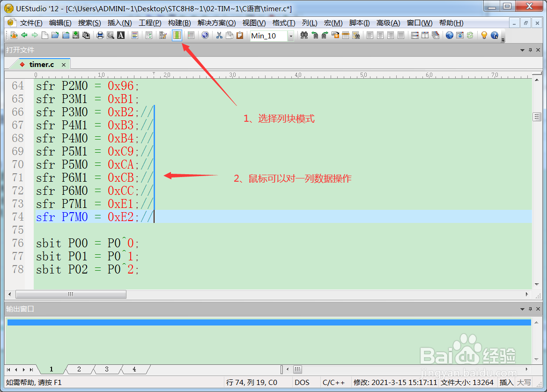Image resolution: width=547 pixels, height=392 pixels.
Task: Select the column block mode icon
Action: coord(177,35)
